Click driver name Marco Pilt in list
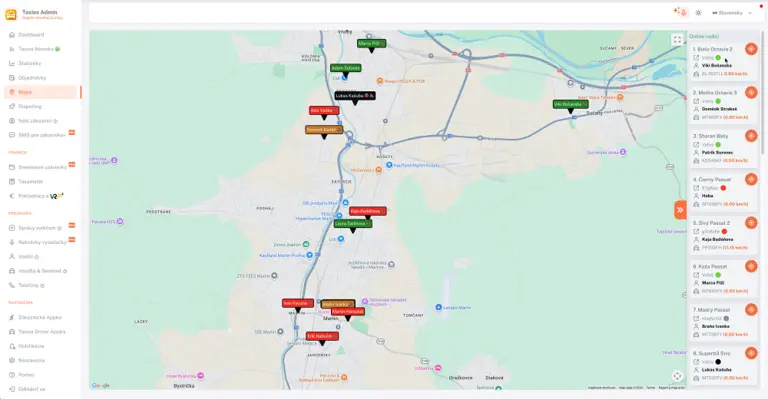Viewport: 768px width, 399px height. tap(713, 283)
